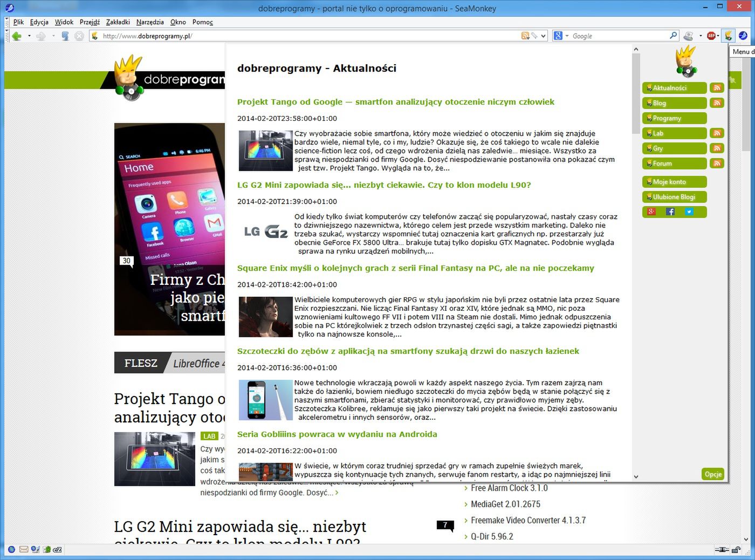Click the Navigator globe icon in status bar
The width and height of the screenshot is (755, 560).
11,550
